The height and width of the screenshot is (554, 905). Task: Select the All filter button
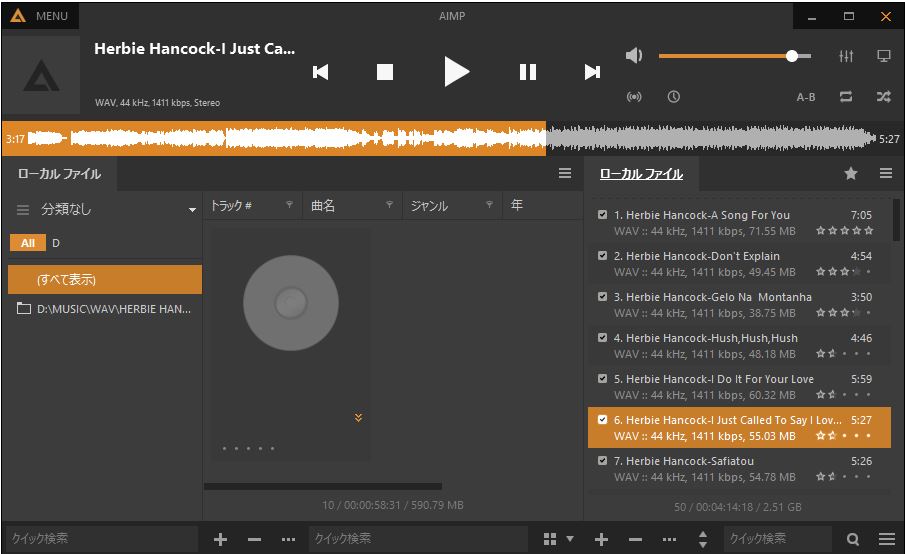[x=28, y=243]
